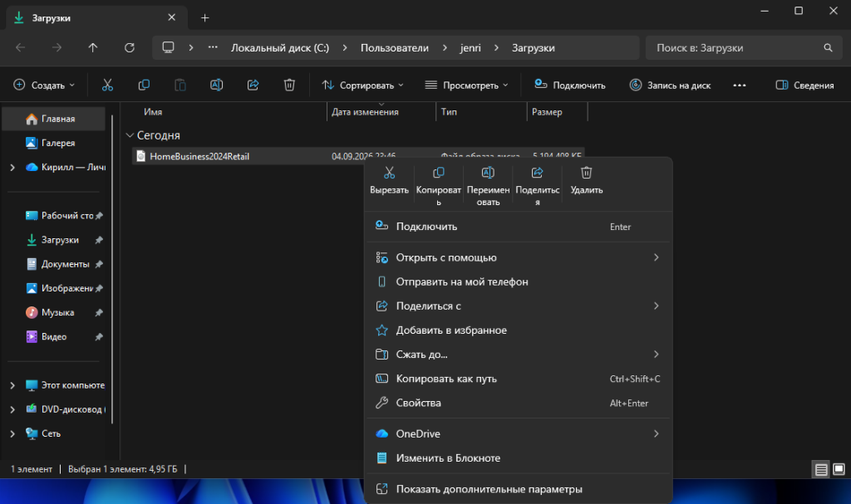Screen dimensions: 851x504
Task: Open Главная in the sidebar
Action: click(x=54, y=119)
